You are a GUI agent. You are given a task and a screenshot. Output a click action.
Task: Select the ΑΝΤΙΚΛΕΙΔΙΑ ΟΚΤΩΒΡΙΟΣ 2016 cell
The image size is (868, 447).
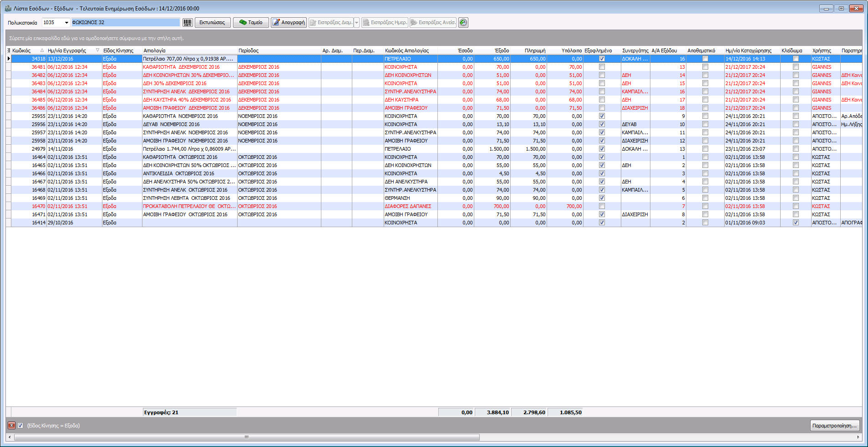(189, 173)
